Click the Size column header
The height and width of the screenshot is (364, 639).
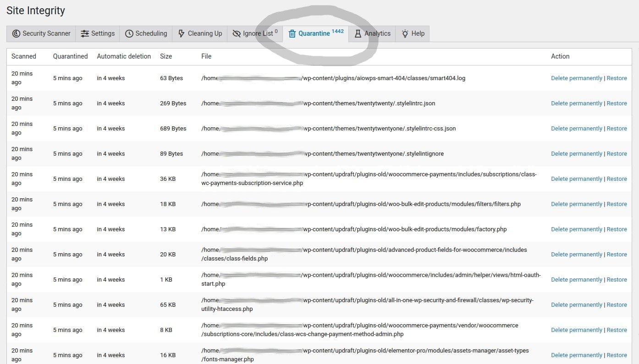[x=166, y=56]
